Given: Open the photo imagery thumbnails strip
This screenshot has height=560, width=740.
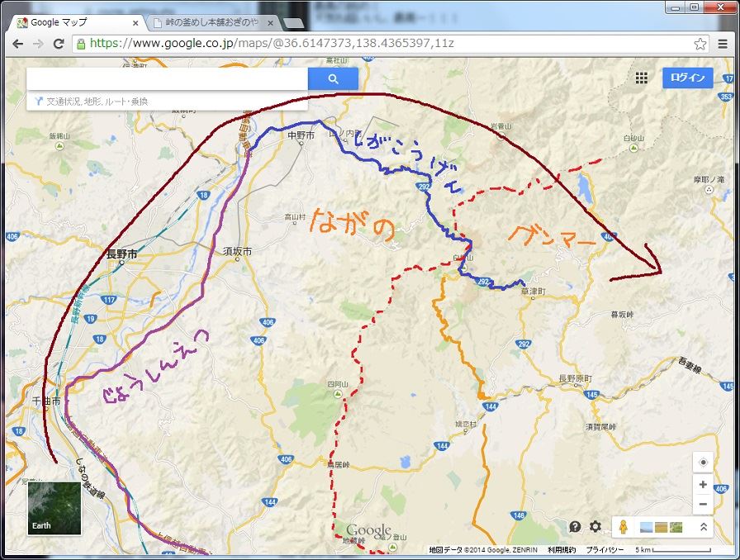Looking at the screenshot, I should pos(662,526).
